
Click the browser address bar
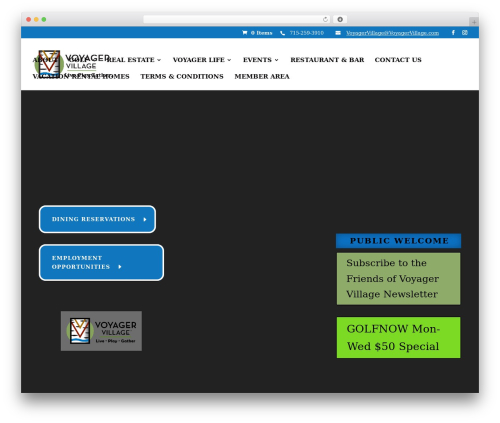coord(237,20)
